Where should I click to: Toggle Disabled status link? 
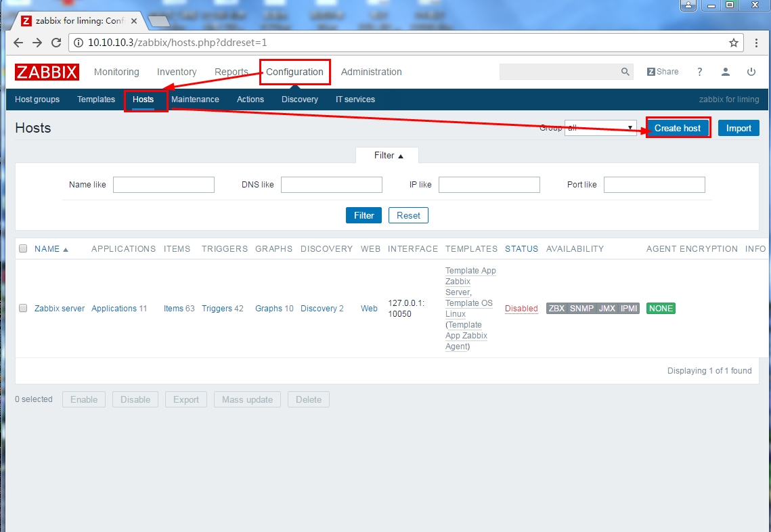tap(521, 308)
